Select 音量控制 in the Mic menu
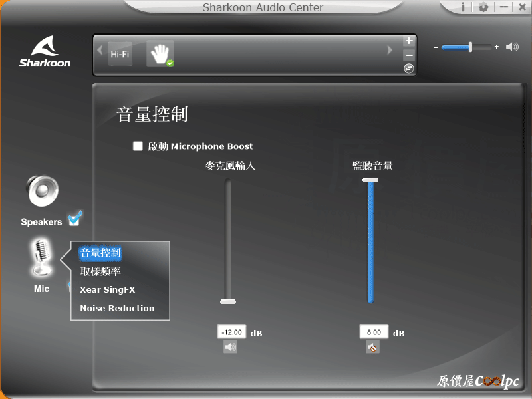 point(100,253)
